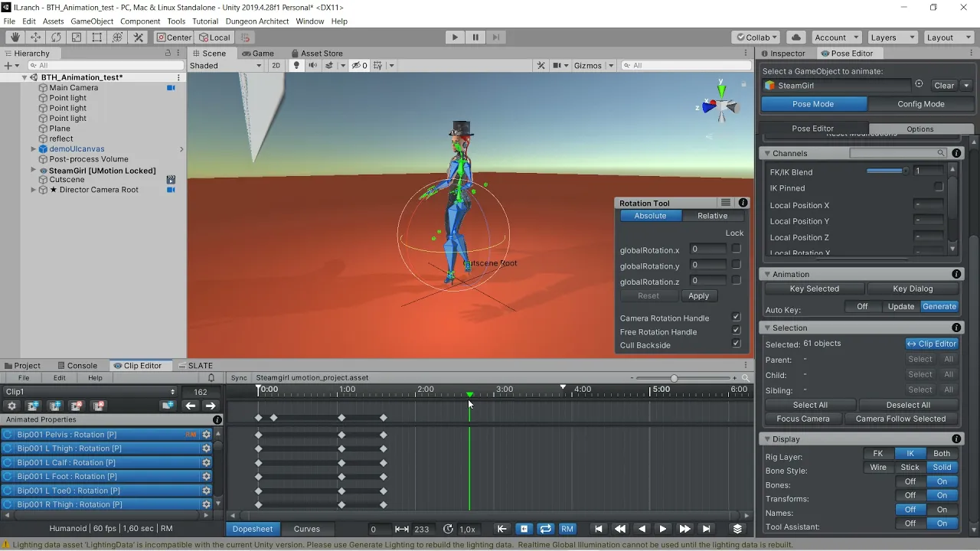Open Bip001 Pelvis Rotation property gear
Viewport: 980px width, 551px height.
[206, 435]
